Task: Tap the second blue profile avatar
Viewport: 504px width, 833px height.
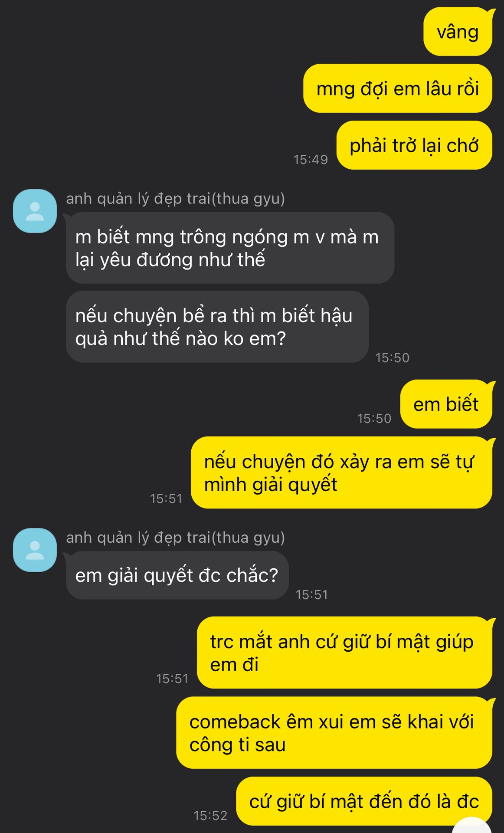Action: tap(35, 550)
